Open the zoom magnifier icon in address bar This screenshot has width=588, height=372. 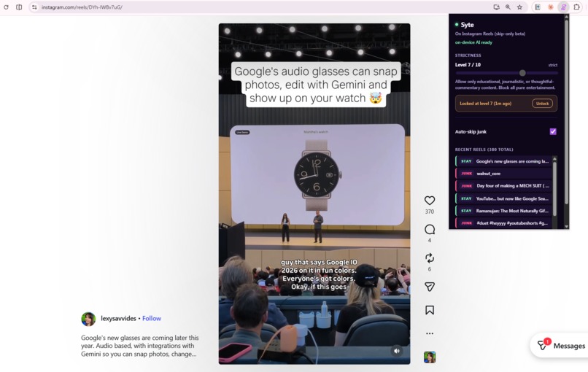point(508,7)
